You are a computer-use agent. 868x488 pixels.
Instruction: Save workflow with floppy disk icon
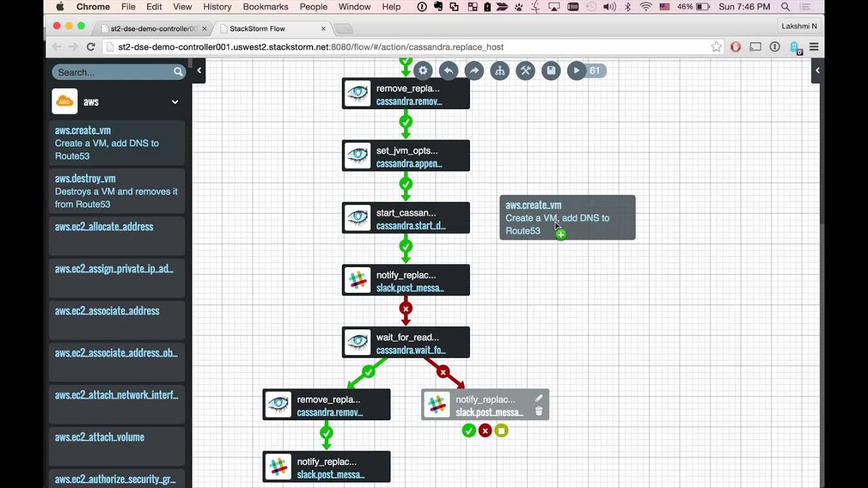[551, 70]
